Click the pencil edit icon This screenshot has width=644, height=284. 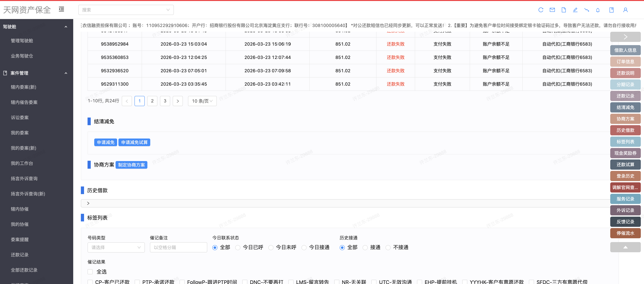(575, 10)
